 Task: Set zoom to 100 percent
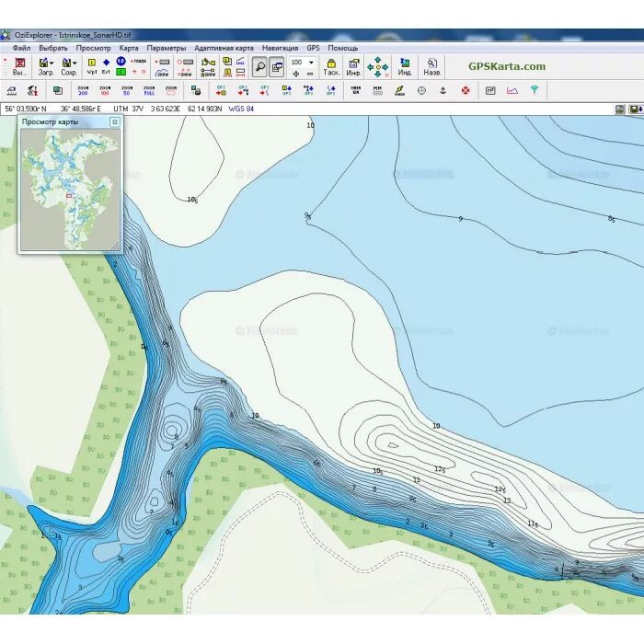point(105,90)
